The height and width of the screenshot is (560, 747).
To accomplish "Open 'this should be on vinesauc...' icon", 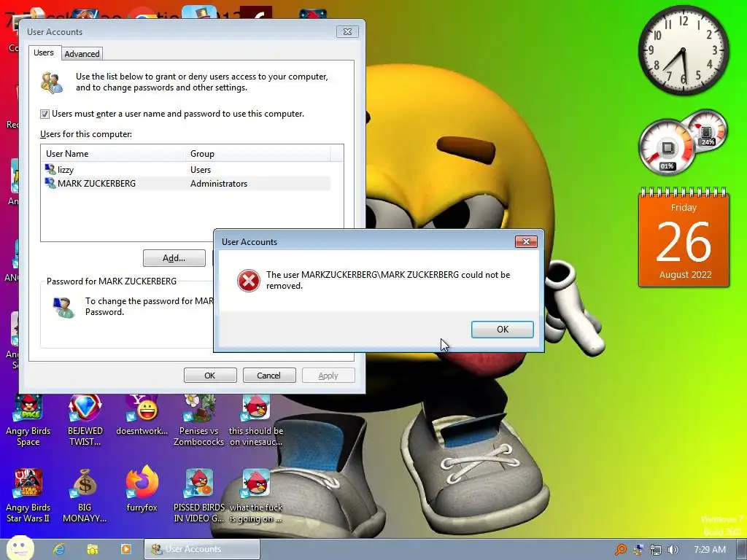I will (256, 421).
